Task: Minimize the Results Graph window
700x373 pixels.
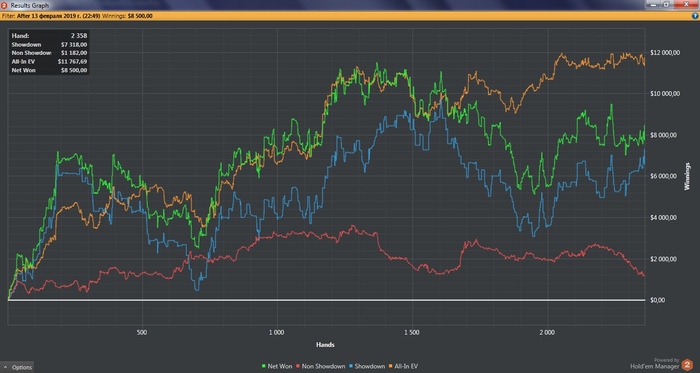Action: pos(654,4)
